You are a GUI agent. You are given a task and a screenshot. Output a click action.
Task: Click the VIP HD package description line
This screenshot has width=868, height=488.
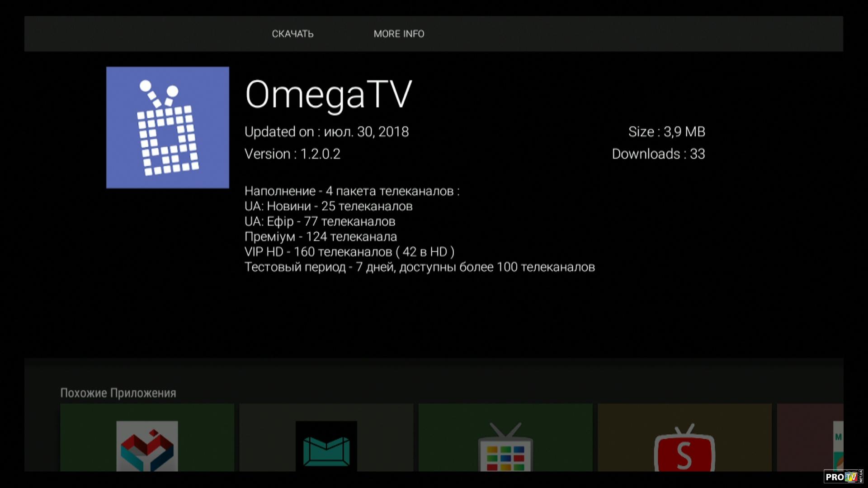pyautogui.click(x=349, y=252)
